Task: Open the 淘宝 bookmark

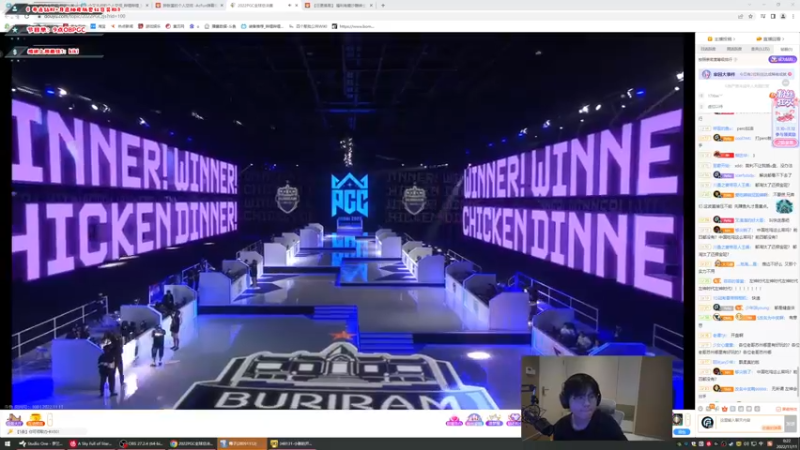Action: (x=98, y=26)
